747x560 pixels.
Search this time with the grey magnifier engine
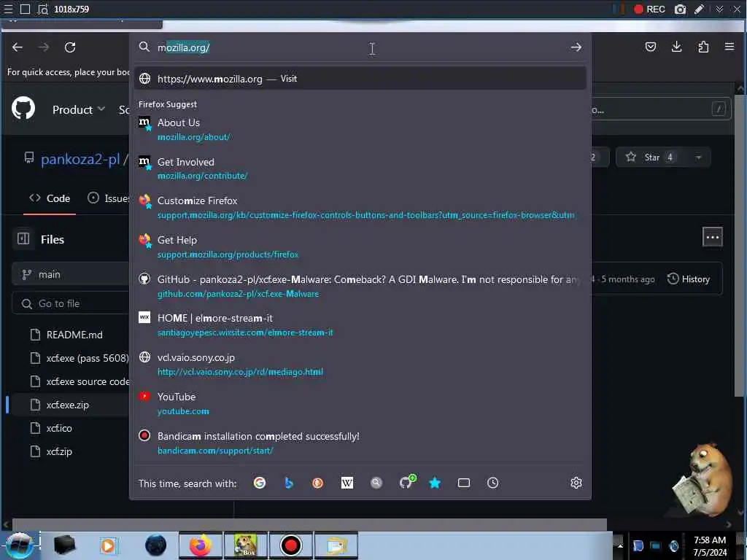coord(376,483)
